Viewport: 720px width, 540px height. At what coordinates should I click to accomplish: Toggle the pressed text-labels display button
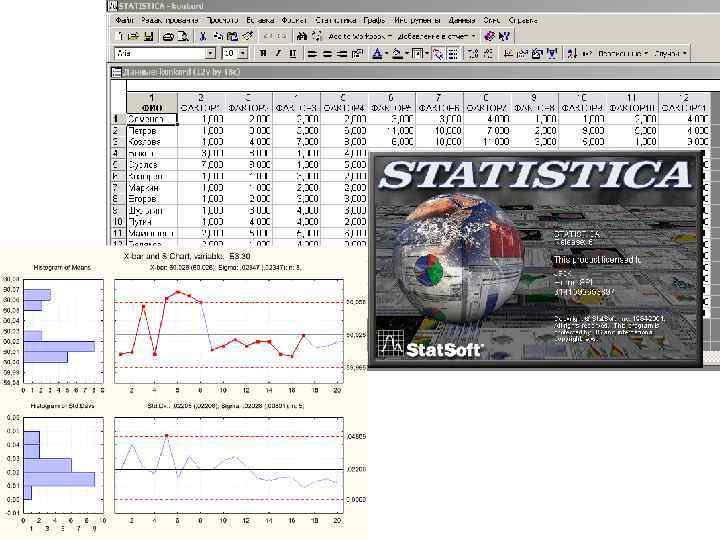438,53
